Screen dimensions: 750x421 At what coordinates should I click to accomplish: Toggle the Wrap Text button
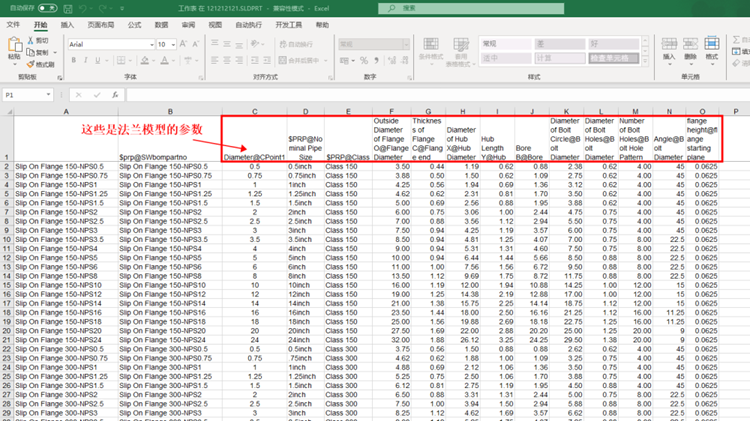297,44
